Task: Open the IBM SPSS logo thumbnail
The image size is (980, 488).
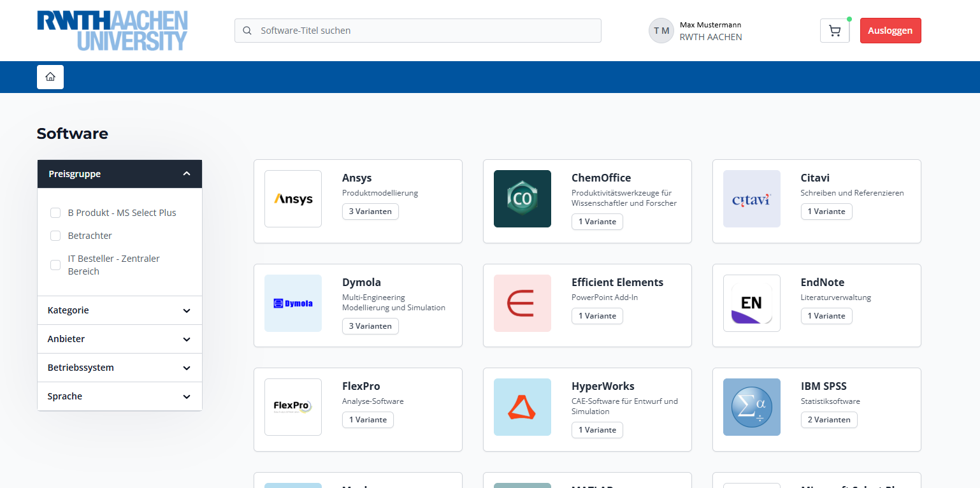Action: coord(752,407)
